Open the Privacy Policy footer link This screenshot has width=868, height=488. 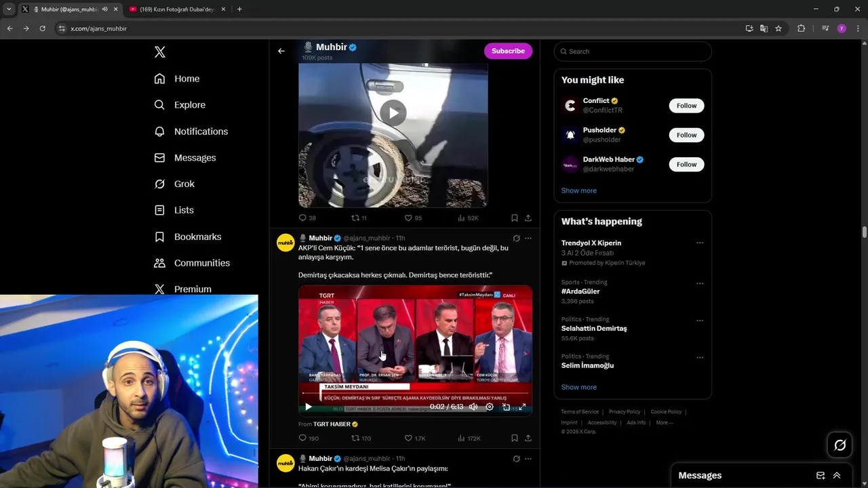tap(625, 412)
